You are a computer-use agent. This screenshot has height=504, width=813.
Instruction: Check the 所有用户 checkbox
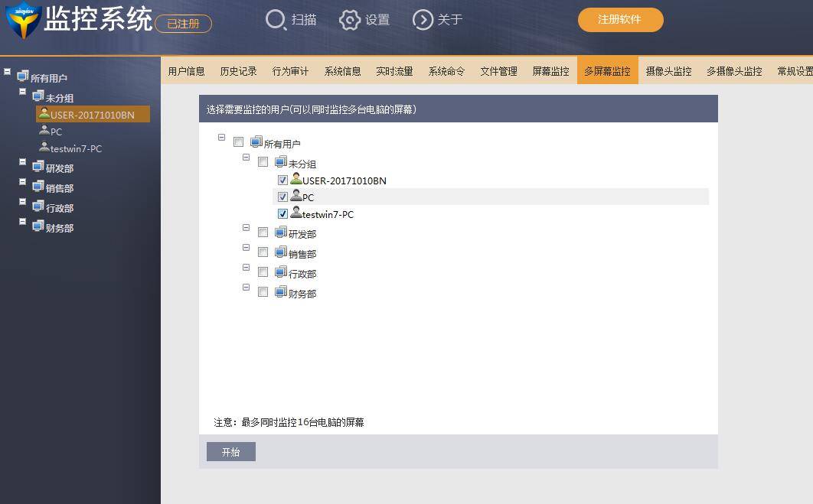(239, 142)
